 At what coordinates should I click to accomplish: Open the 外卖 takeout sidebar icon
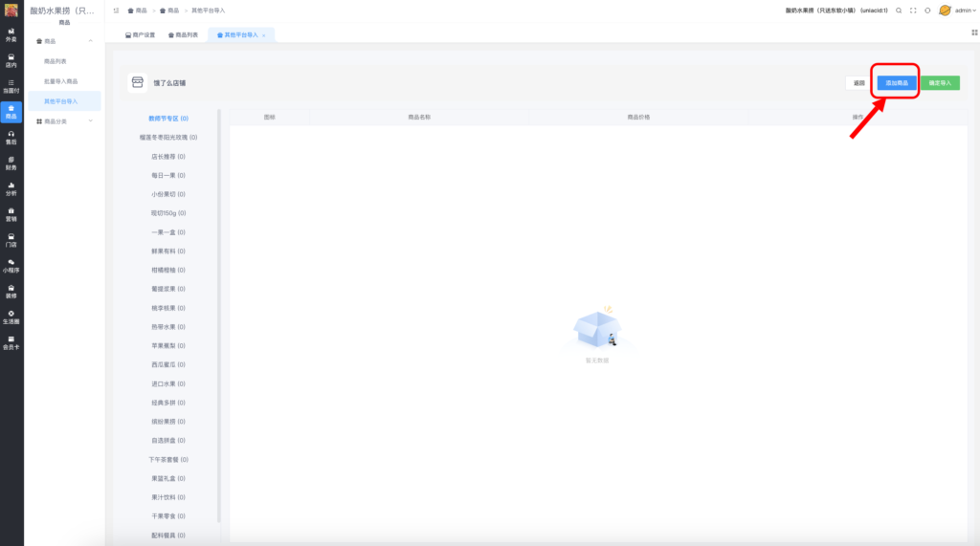(11, 35)
